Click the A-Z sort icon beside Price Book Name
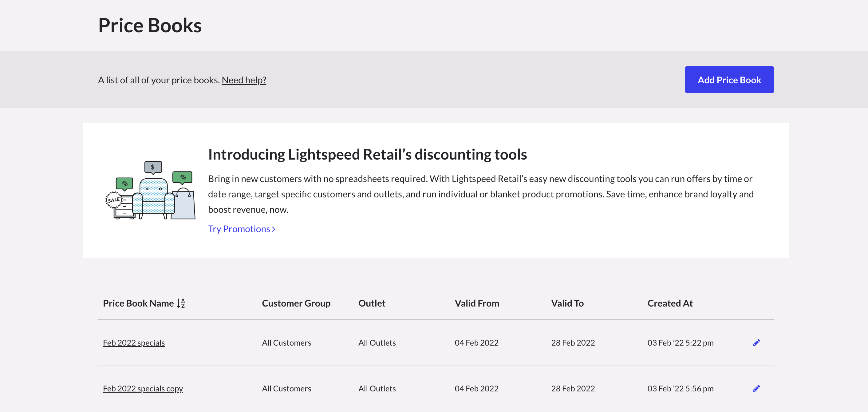The image size is (868, 412). click(181, 303)
